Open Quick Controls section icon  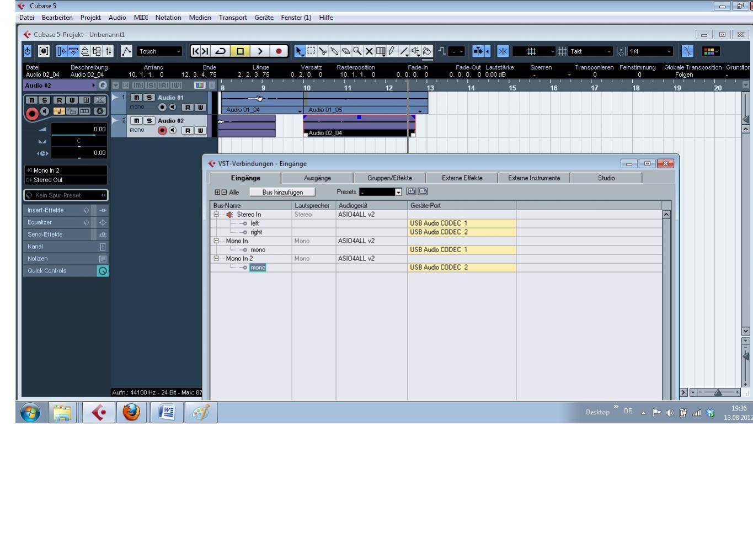pos(103,271)
